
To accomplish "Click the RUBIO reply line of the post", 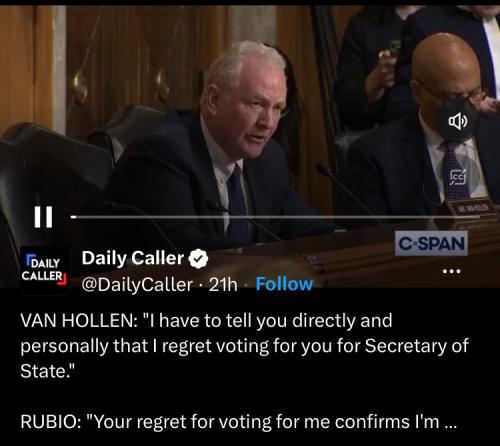I will pos(239,422).
